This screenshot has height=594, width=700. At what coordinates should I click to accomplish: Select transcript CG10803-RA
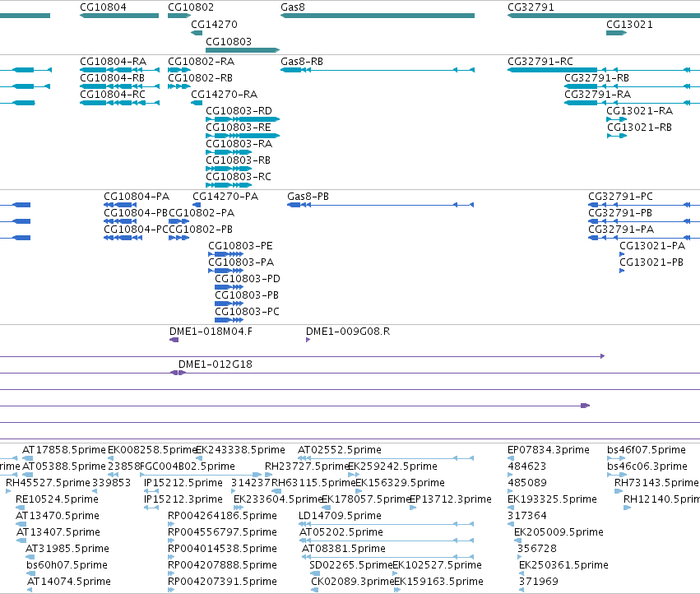pos(229,152)
